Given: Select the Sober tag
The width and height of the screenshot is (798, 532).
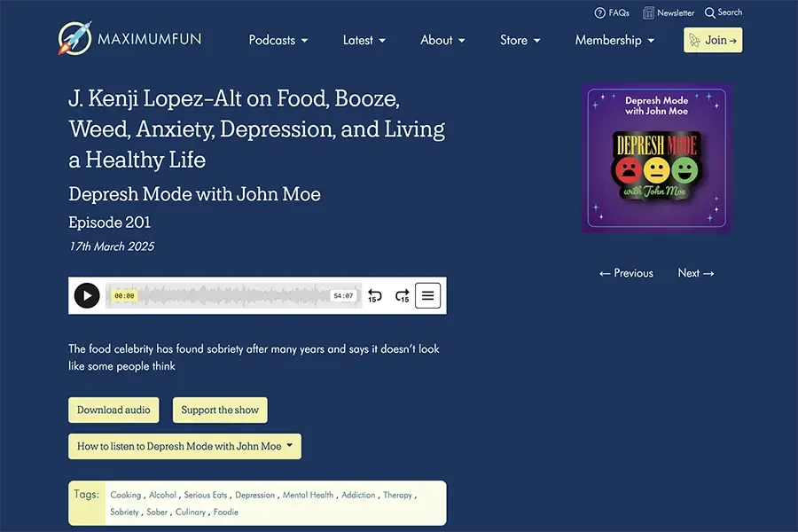Looking at the screenshot, I should [157, 512].
